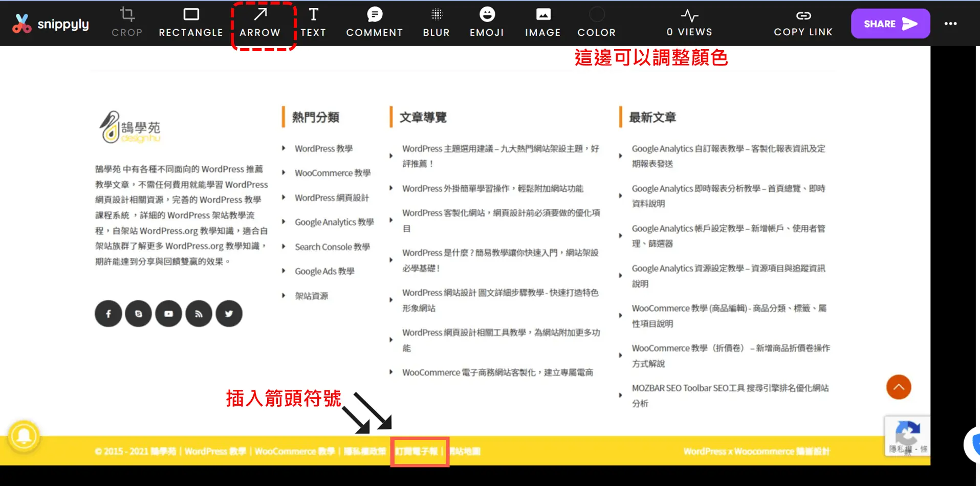Open the WooCommerce 教學 category link
980x486 pixels.
point(333,173)
